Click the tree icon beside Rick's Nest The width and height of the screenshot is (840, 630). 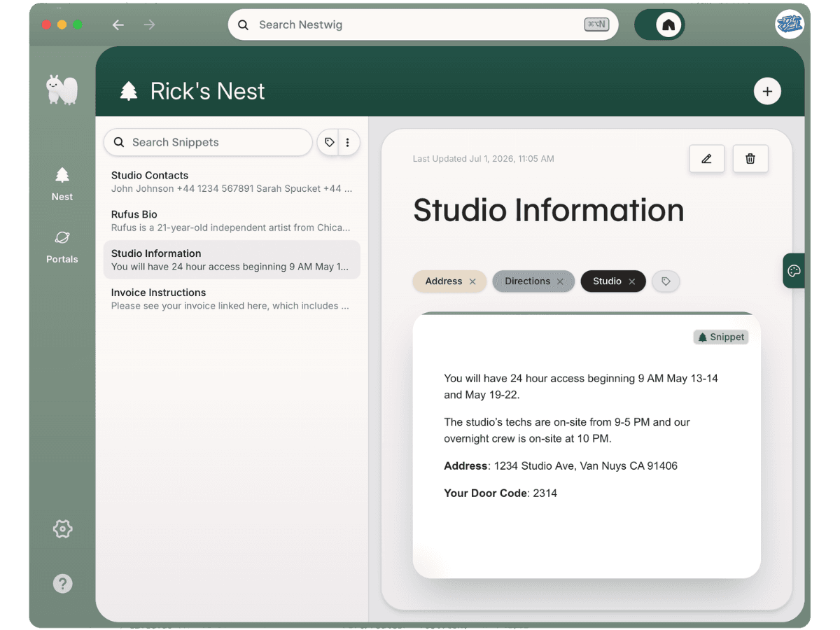click(x=129, y=91)
